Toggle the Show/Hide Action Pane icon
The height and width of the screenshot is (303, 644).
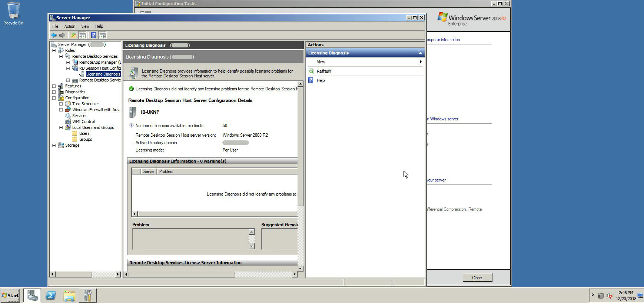tap(103, 36)
